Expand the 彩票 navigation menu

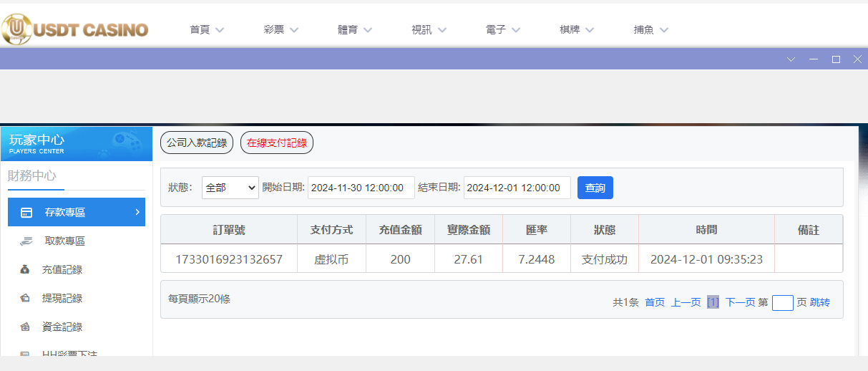point(281,30)
